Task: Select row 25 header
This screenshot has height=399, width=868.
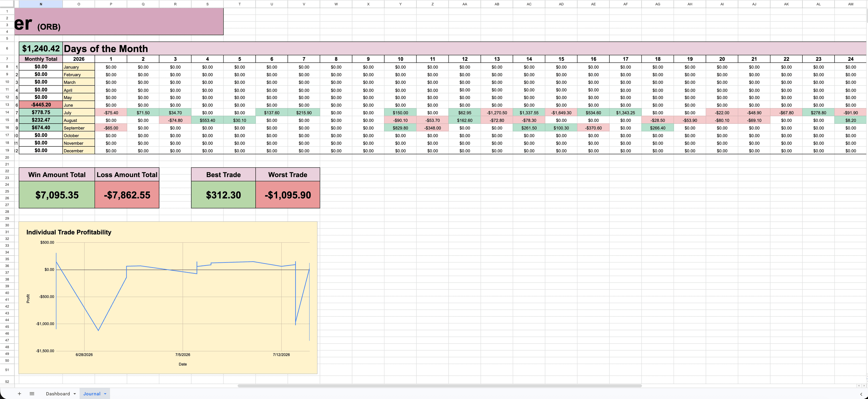Action: pos(7,191)
